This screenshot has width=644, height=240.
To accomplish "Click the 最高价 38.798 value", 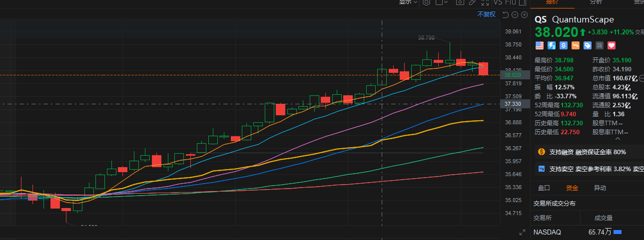I will pyautogui.click(x=564, y=60).
